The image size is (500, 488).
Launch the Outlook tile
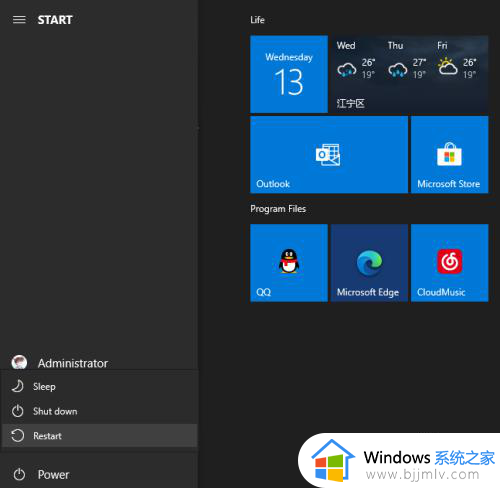[329, 155]
